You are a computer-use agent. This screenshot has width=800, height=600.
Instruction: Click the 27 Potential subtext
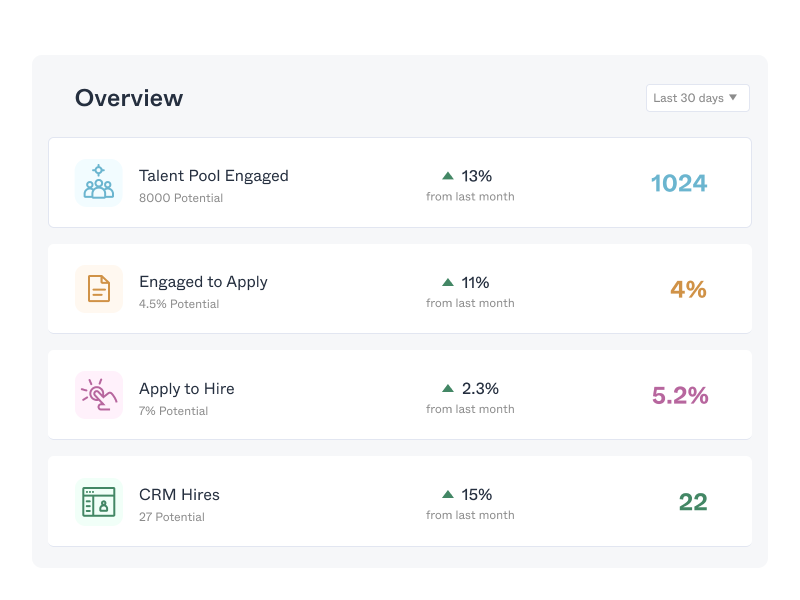pos(171,517)
